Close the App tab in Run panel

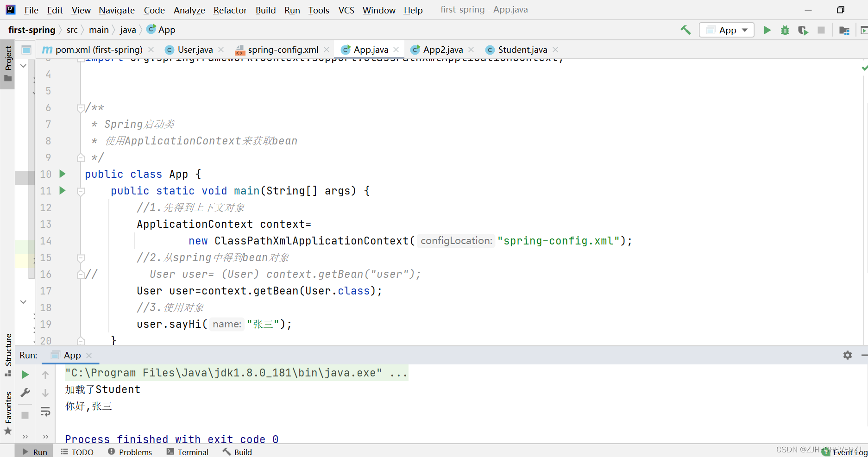click(89, 355)
